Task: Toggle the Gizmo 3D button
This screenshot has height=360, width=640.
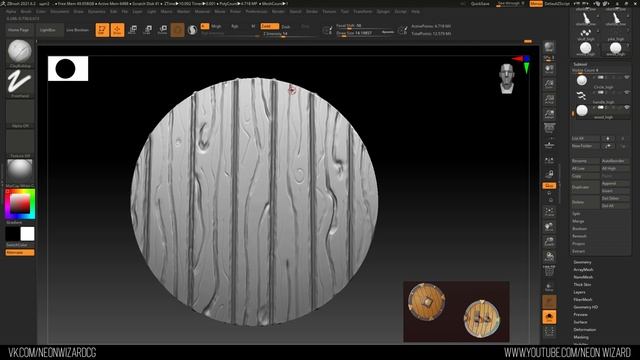Action: click(x=178, y=30)
